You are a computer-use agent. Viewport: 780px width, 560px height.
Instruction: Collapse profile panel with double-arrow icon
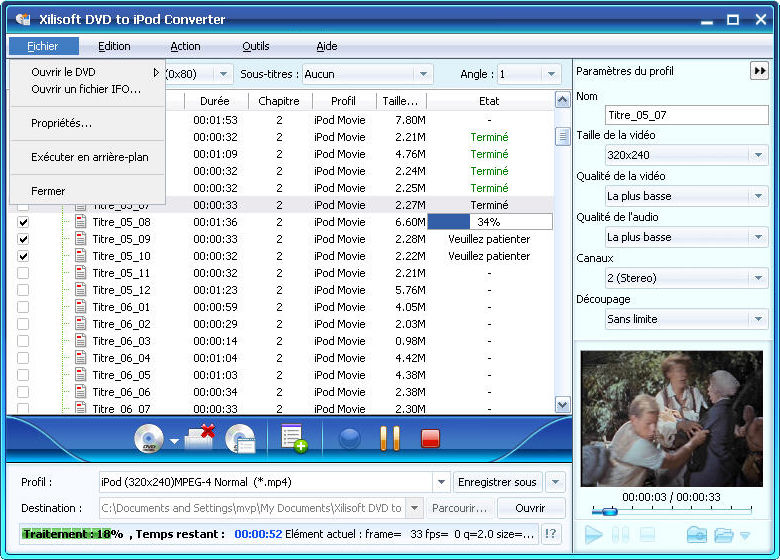pos(760,71)
